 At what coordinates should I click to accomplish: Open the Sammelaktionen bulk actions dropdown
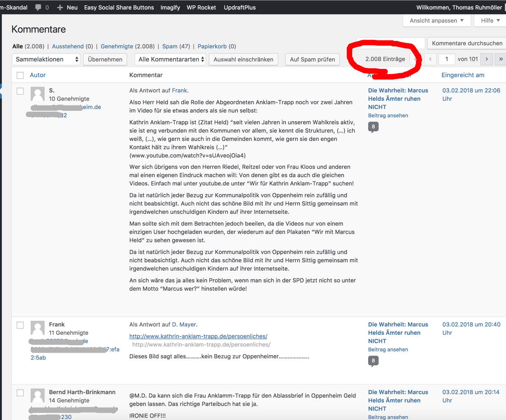click(46, 59)
